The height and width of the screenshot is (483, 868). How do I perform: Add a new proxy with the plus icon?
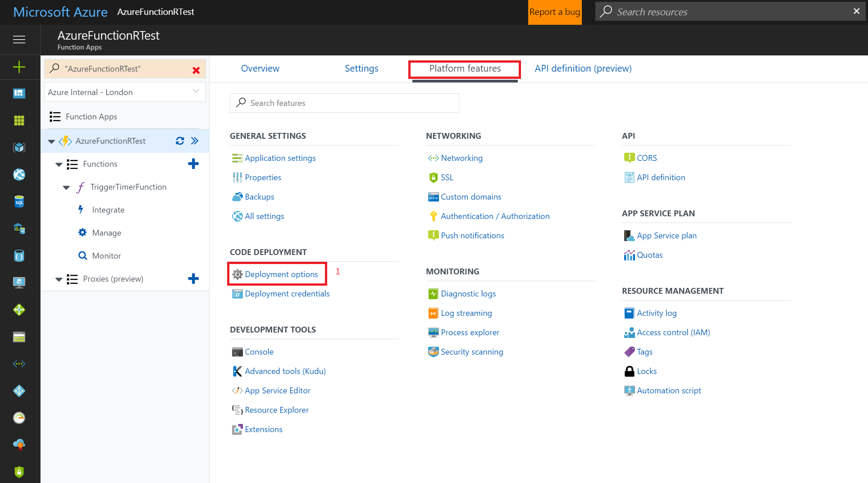coord(193,278)
